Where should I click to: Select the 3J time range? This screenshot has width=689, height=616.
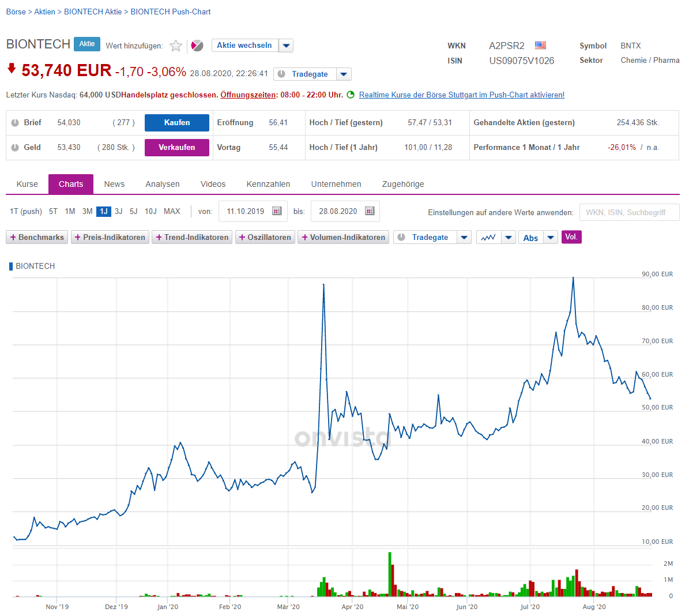click(119, 212)
